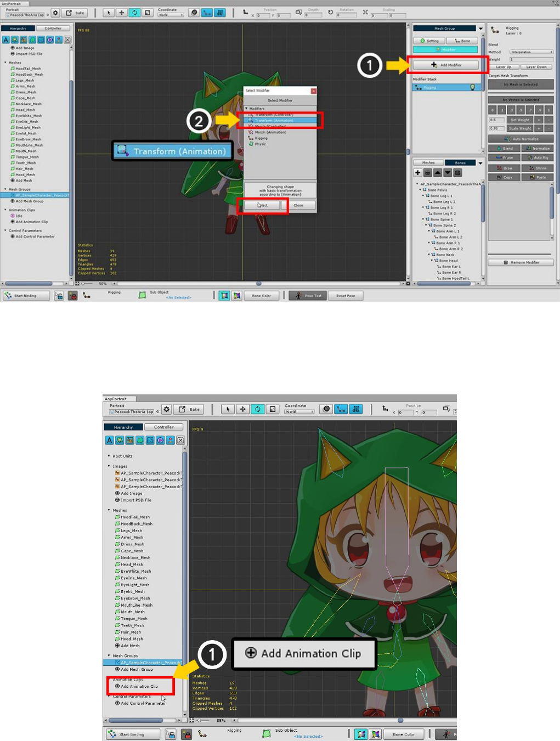
Task: Click the Auto Rig button
Action: coord(538,157)
